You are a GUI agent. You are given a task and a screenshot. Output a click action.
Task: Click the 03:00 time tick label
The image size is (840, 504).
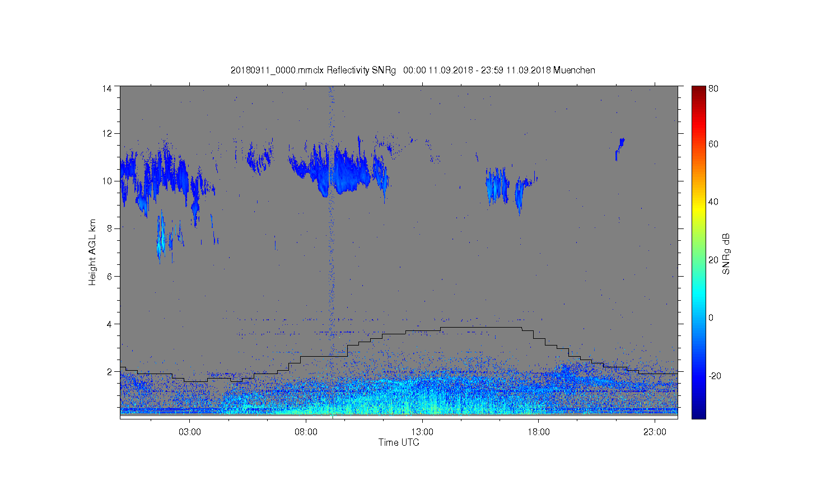[x=190, y=432]
